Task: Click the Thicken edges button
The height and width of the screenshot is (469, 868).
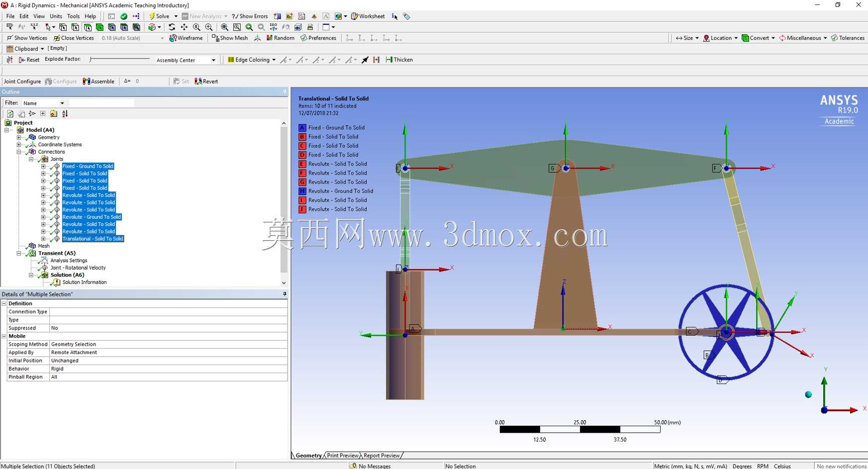Action: 399,60
